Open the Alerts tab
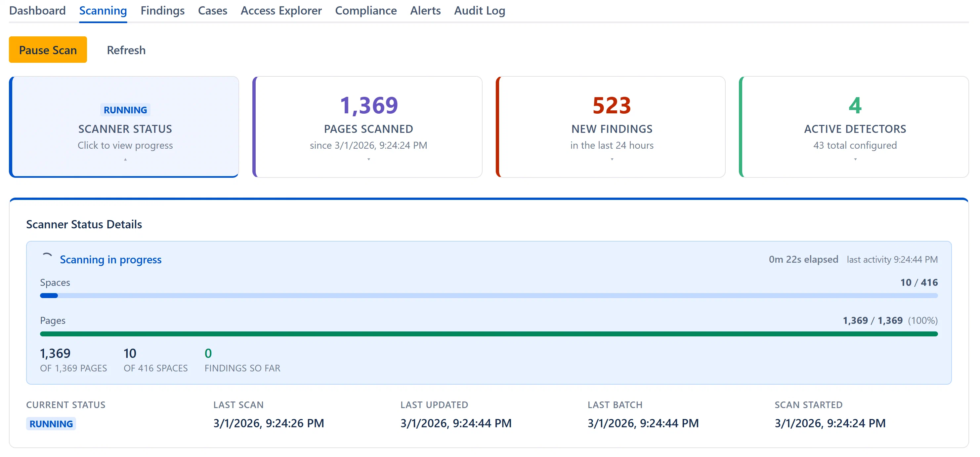The height and width of the screenshot is (457, 980). (x=425, y=11)
